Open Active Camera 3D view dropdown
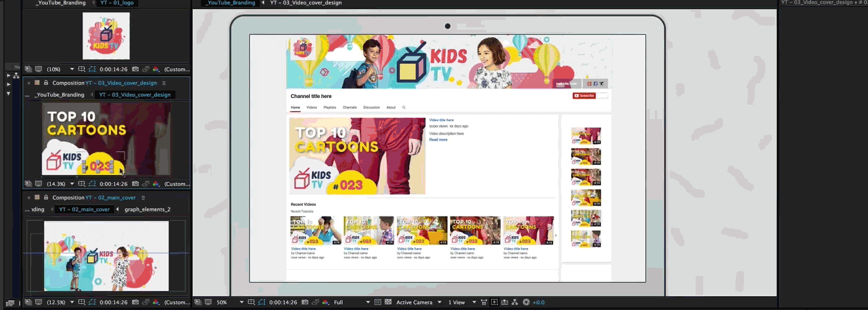 (418, 302)
